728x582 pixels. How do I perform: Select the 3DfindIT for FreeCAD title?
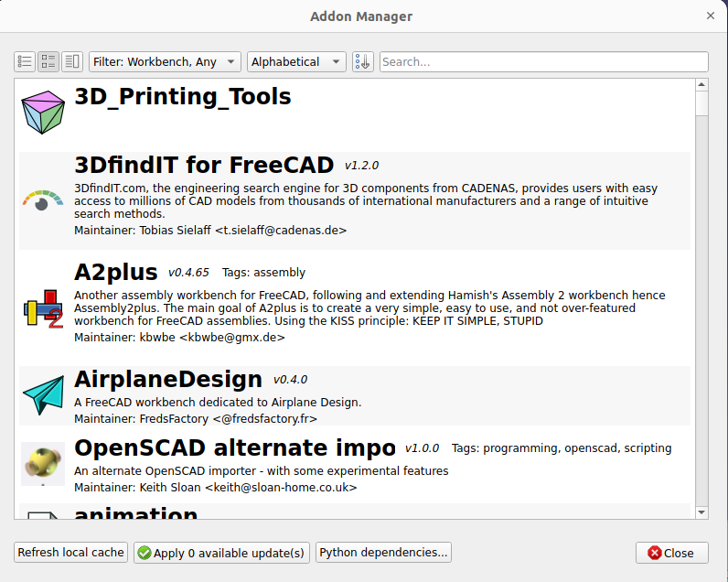click(204, 165)
